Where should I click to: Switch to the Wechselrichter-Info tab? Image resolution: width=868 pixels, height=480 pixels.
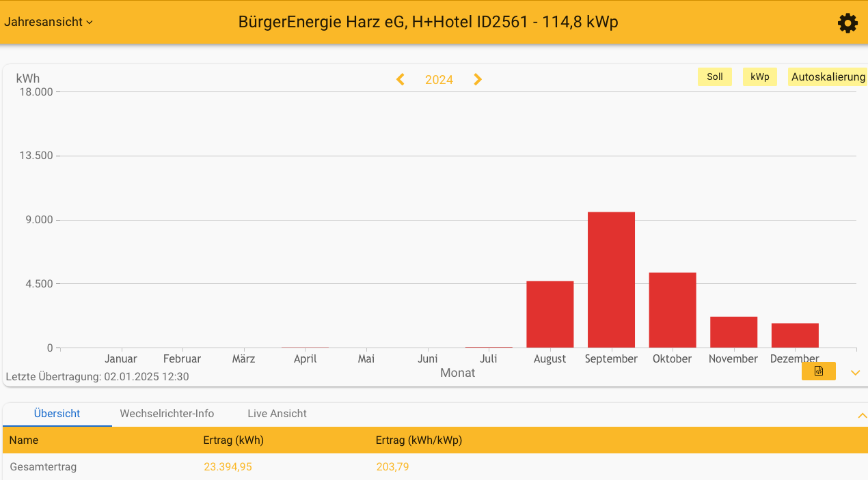click(x=167, y=413)
